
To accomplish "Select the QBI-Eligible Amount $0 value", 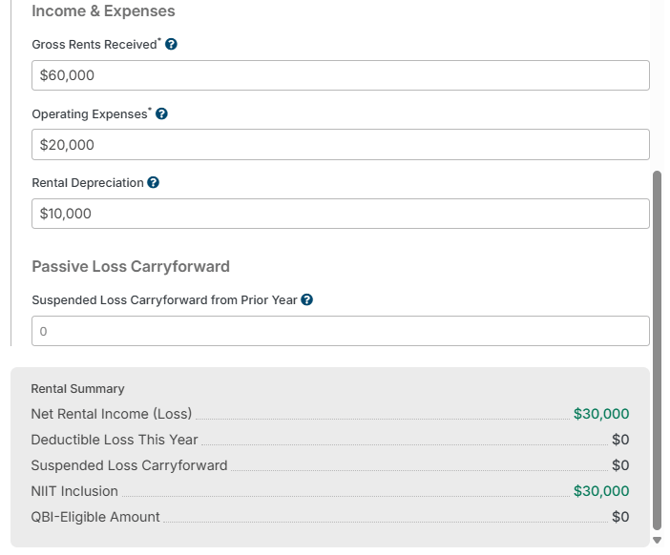I will tap(620, 517).
